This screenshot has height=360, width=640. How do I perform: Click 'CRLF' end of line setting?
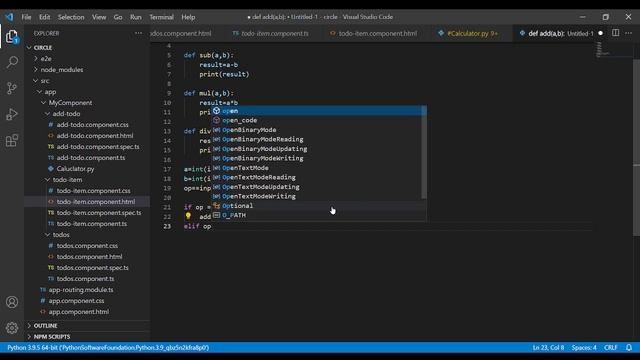611,348
